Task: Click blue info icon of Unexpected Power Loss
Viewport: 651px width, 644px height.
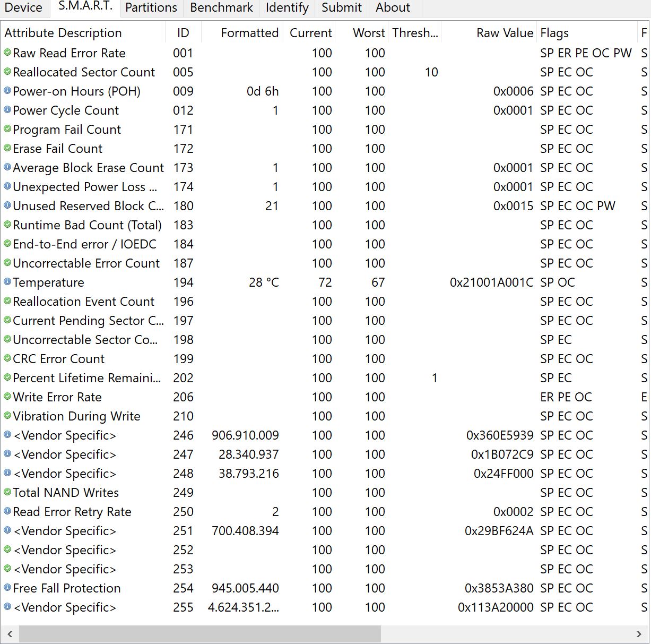Action: tap(7, 186)
